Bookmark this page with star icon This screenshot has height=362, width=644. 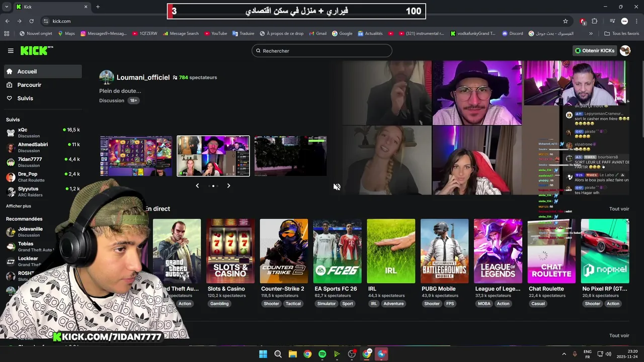pos(566,21)
